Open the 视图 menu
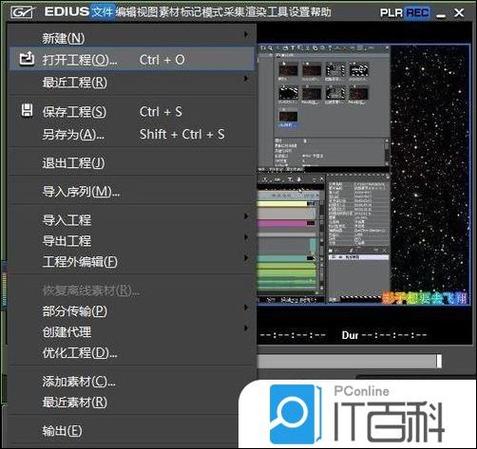This screenshot has height=449, width=477. click(147, 12)
